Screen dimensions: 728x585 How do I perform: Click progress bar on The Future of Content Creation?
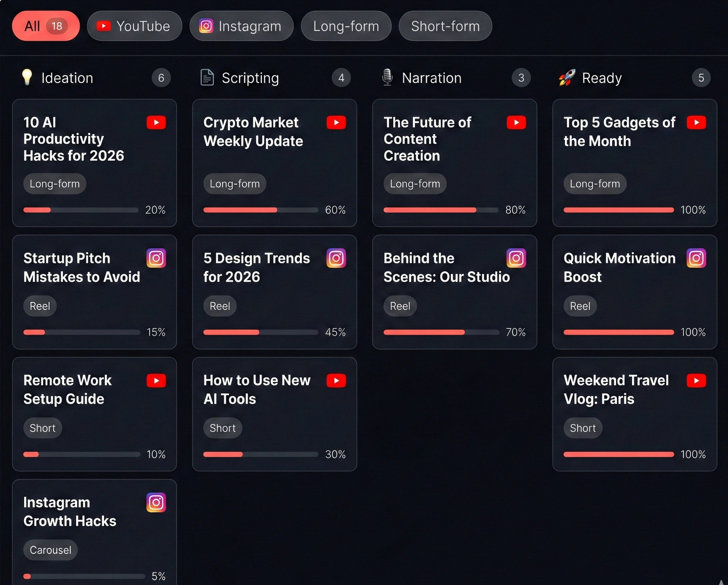(441, 210)
